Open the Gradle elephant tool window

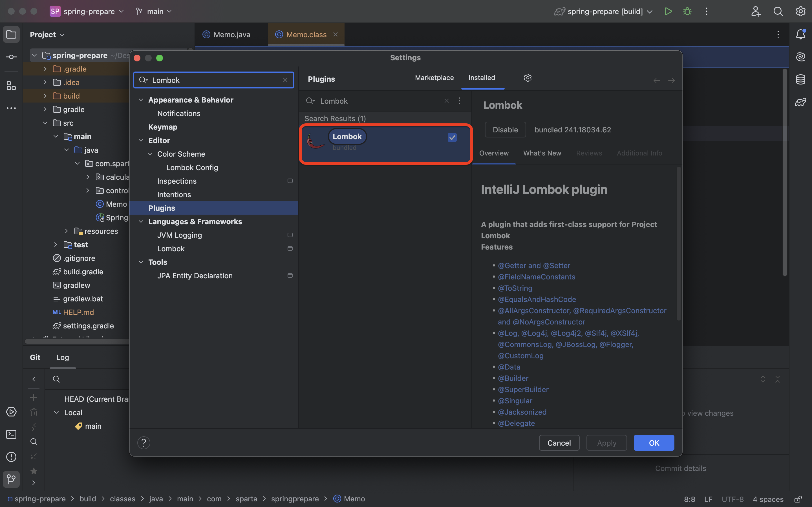tap(801, 102)
